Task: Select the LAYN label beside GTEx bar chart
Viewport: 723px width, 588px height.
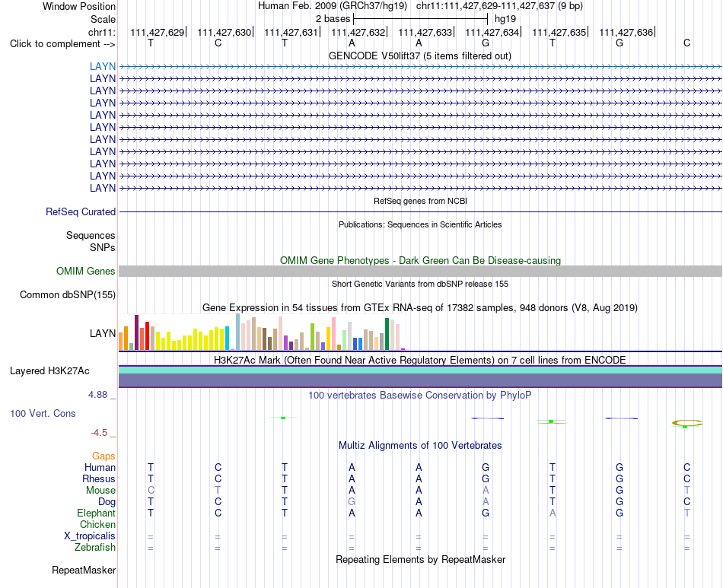Action: [103, 333]
